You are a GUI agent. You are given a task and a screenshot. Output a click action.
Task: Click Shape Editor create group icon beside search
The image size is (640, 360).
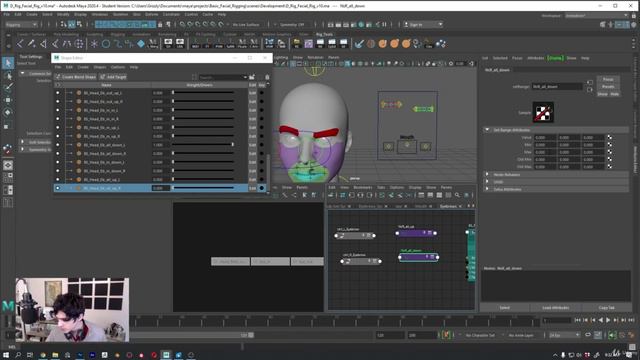(252, 77)
